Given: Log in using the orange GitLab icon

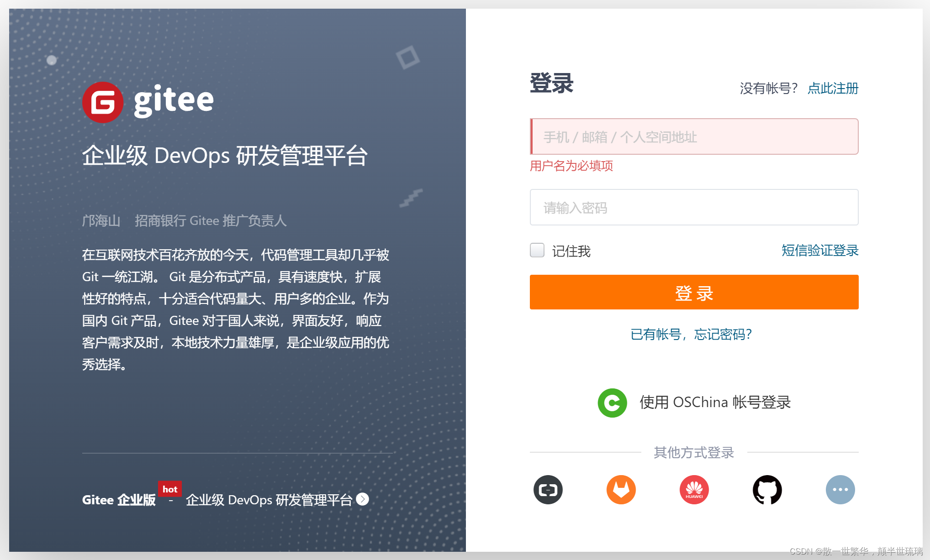Looking at the screenshot, I should (x=621, y=490).
